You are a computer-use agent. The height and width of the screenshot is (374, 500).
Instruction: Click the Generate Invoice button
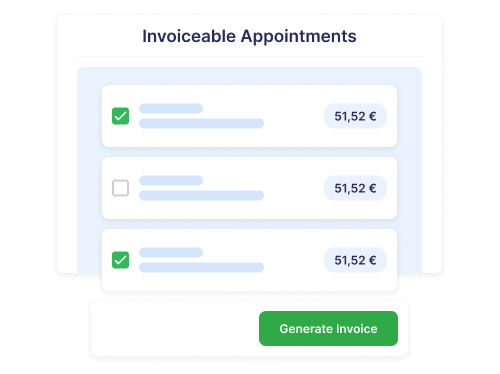pyautogui.click(x=328, y=328)
